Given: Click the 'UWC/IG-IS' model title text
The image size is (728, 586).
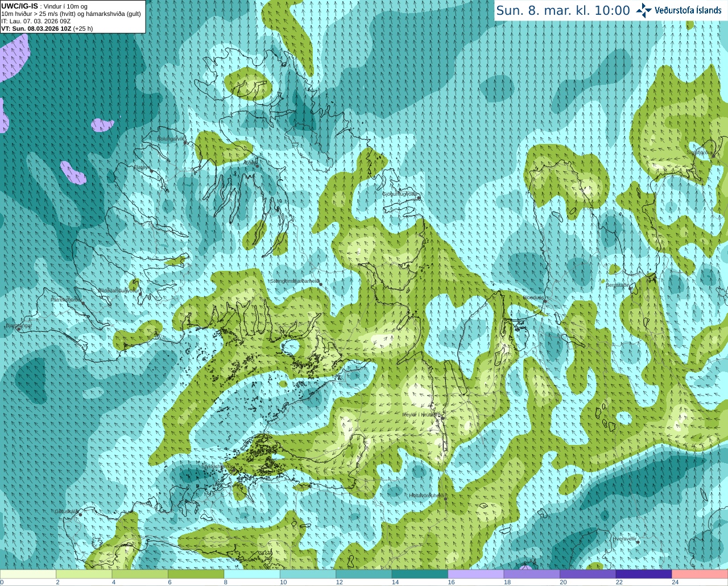Looking at the screenshot, I should coord(19,6).
